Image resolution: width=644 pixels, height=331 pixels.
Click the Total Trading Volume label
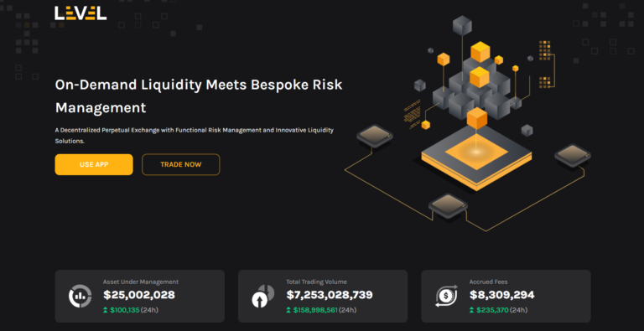(x=317, y=282)
